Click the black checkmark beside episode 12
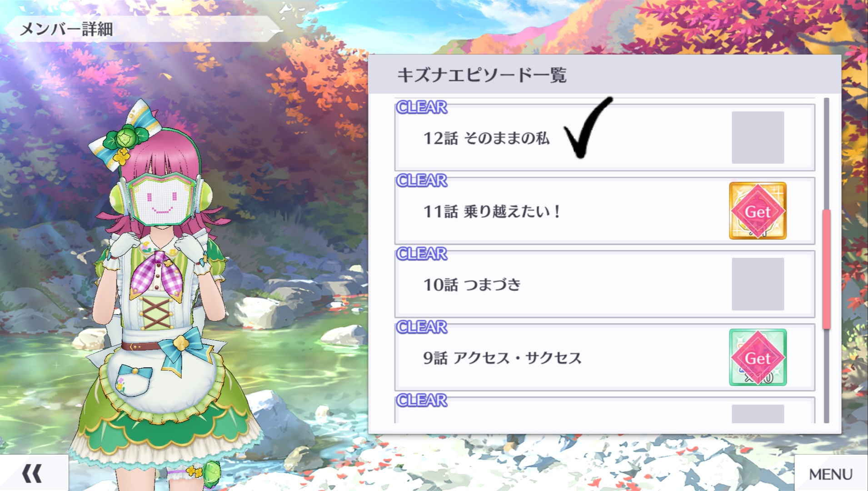The height and width of the screenshot is (491, 868). 588,128
